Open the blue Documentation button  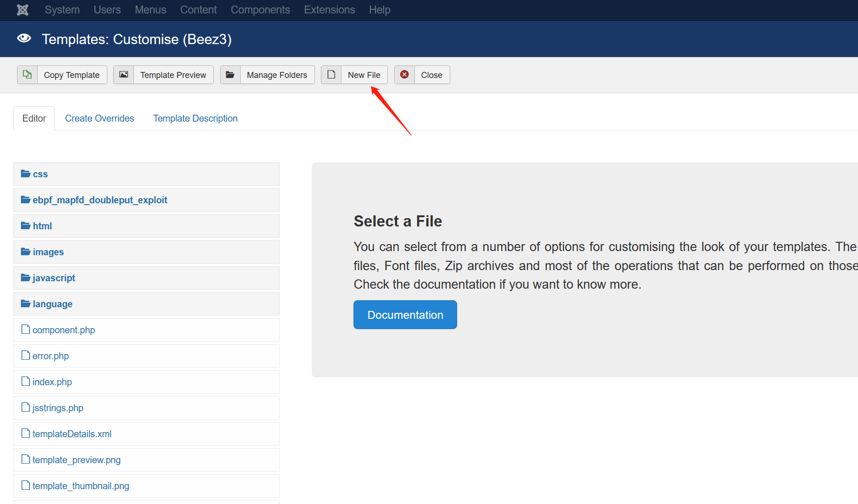405,315
